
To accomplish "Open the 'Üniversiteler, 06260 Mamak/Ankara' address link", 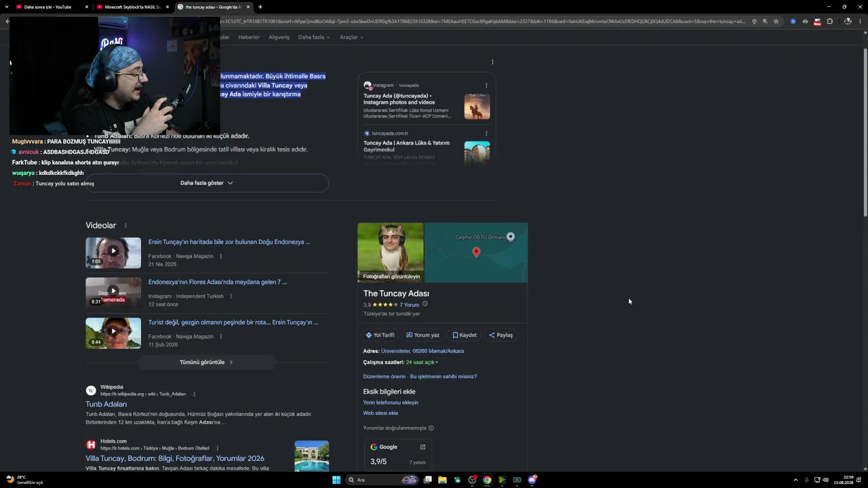I will pos(422,351).
